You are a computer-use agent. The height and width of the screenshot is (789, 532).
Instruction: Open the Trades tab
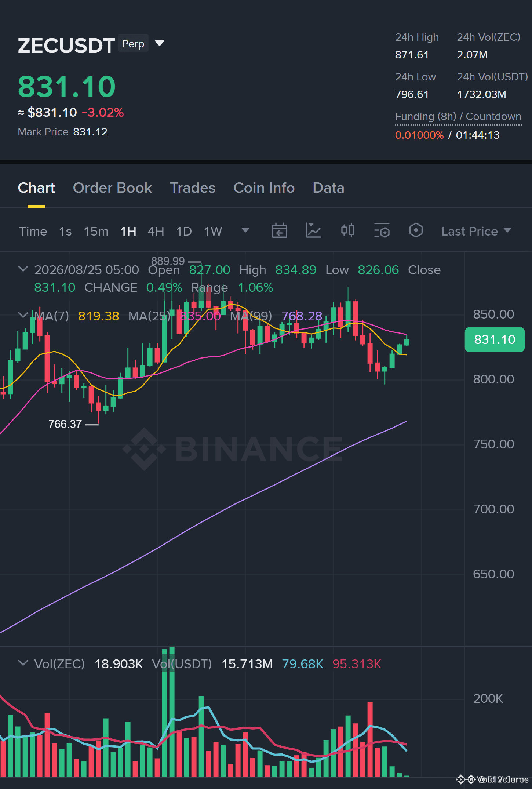[193, 188]
